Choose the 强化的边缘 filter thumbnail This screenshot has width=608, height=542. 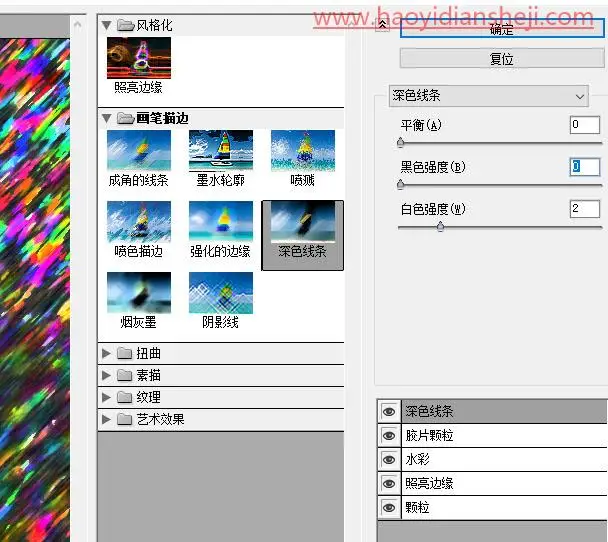point(221,221)
